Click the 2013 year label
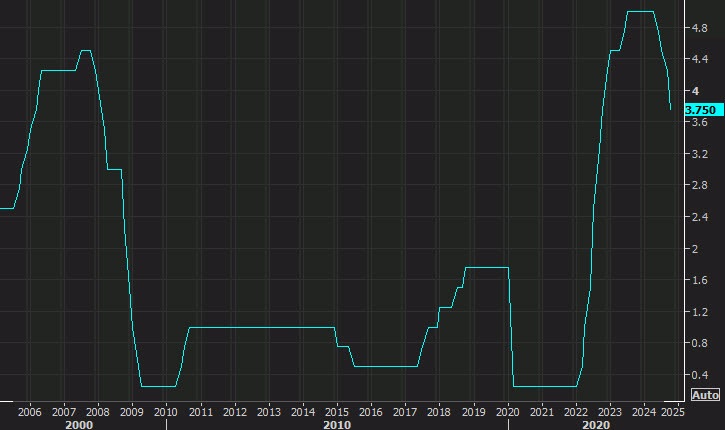 [x=268, y=411]
